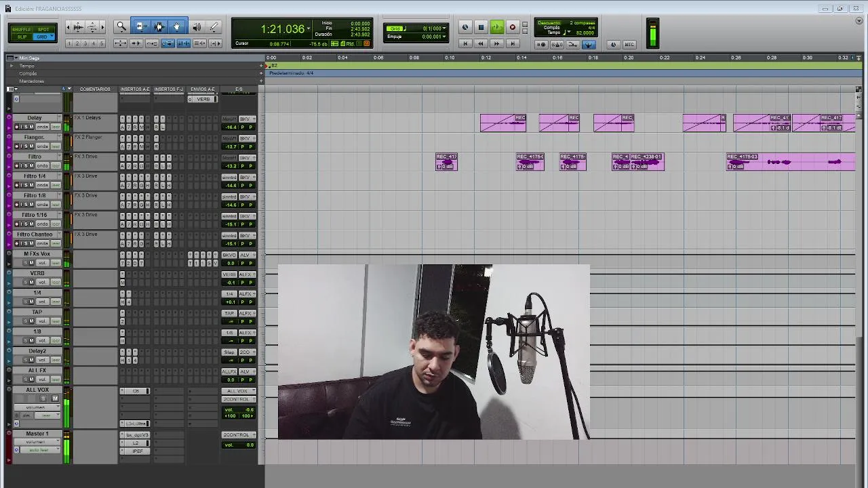Select the Master 1 track name

tap(37, 434)
